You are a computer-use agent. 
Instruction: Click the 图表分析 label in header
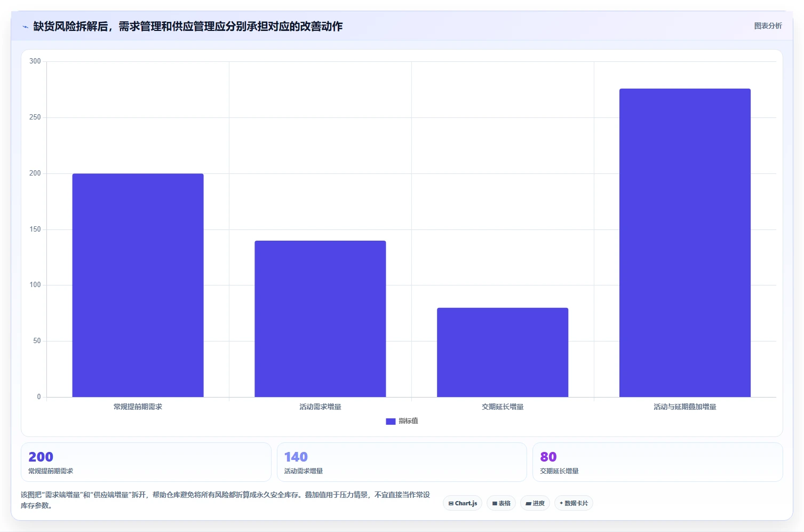768,26
